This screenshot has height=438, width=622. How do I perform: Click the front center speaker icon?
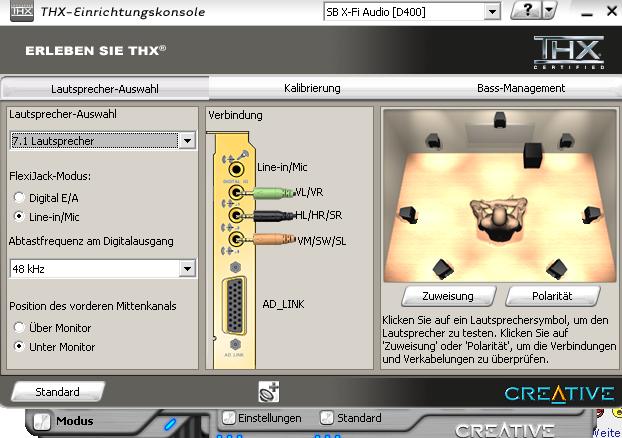click(x=500, y=119)
